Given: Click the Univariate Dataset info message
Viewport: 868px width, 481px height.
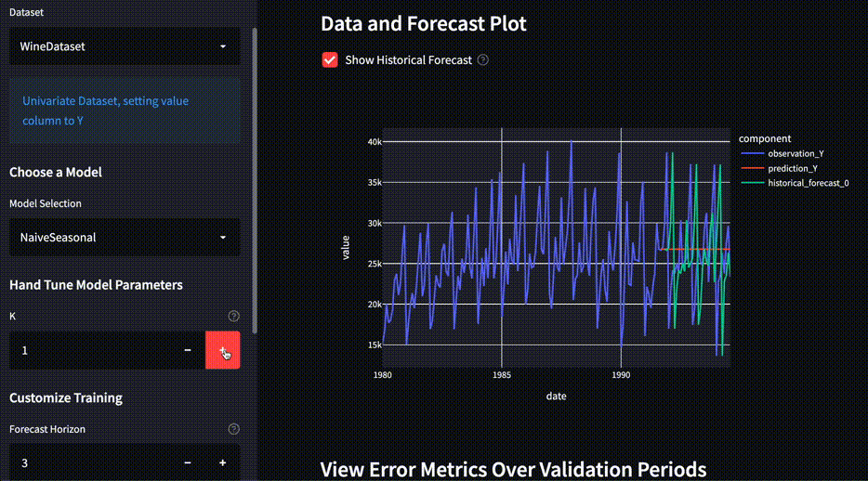Looking at the screenshot, I should tap(125, 110).
